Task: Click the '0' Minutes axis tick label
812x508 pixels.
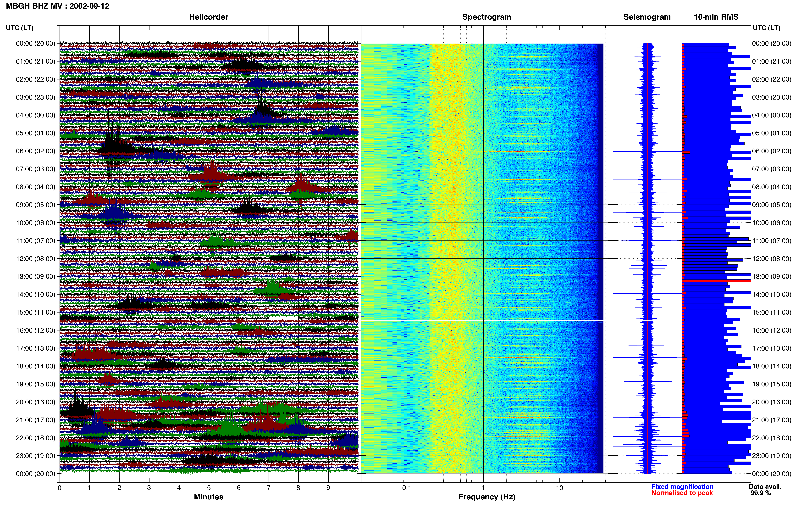Action: click(x=59, y=487)
